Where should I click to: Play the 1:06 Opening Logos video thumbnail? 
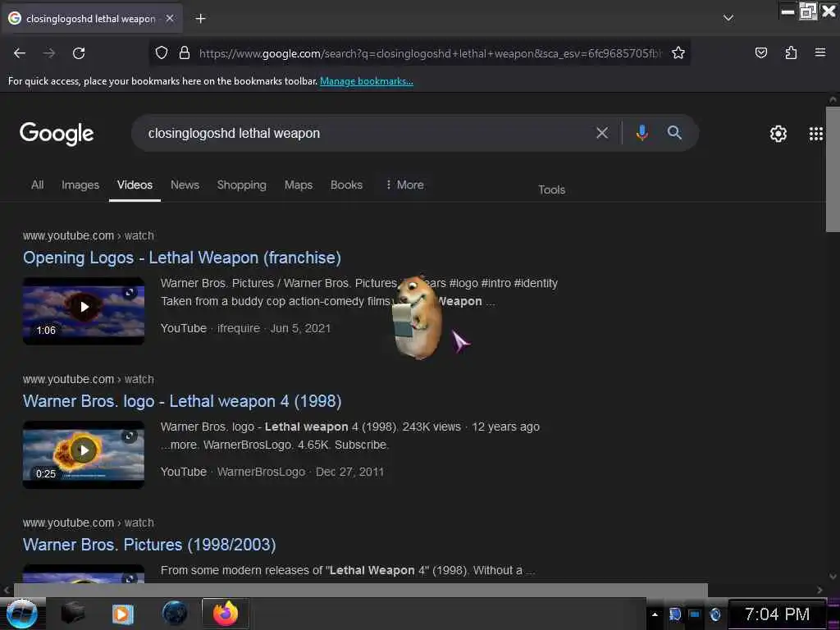coord(84,311)
